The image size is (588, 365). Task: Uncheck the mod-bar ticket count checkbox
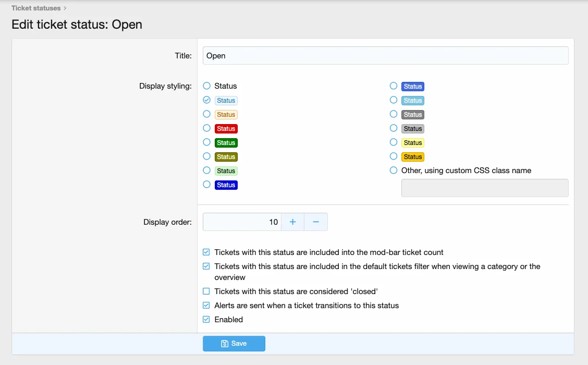click(206, 252)
